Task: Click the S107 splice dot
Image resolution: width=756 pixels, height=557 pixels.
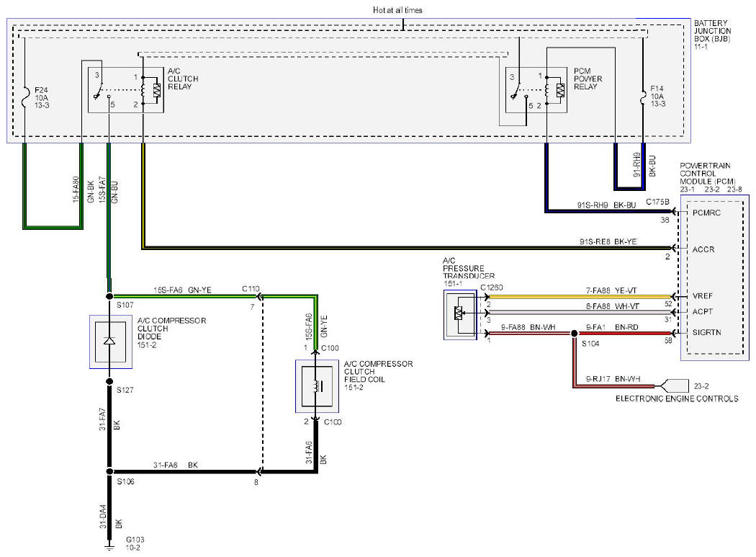Action: pyautogui.click(x=110, y=296)
